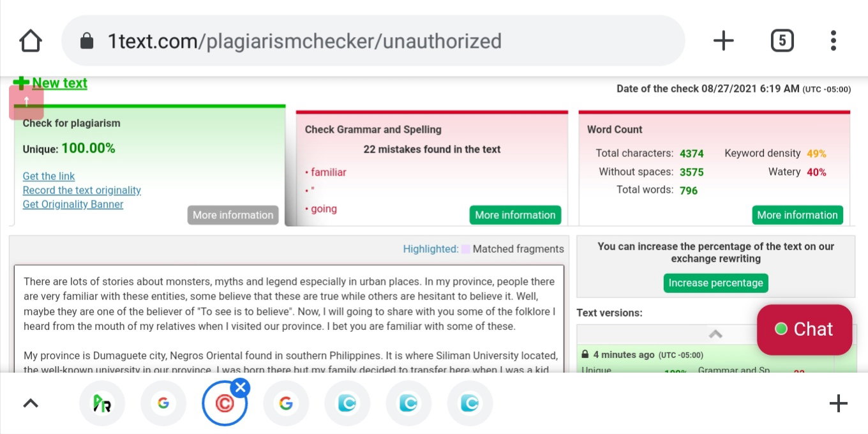Open a new tab with plus icon

click(723, 41)
